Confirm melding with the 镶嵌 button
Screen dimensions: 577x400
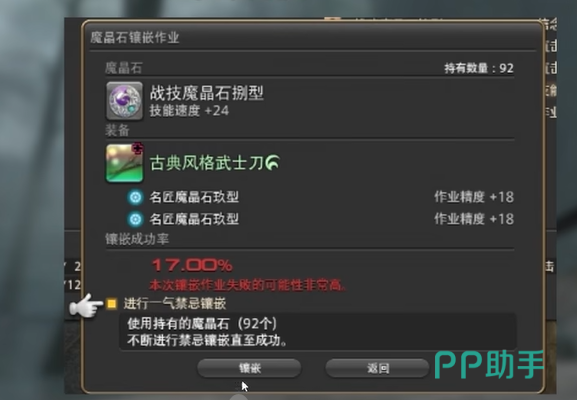point(249,368)
